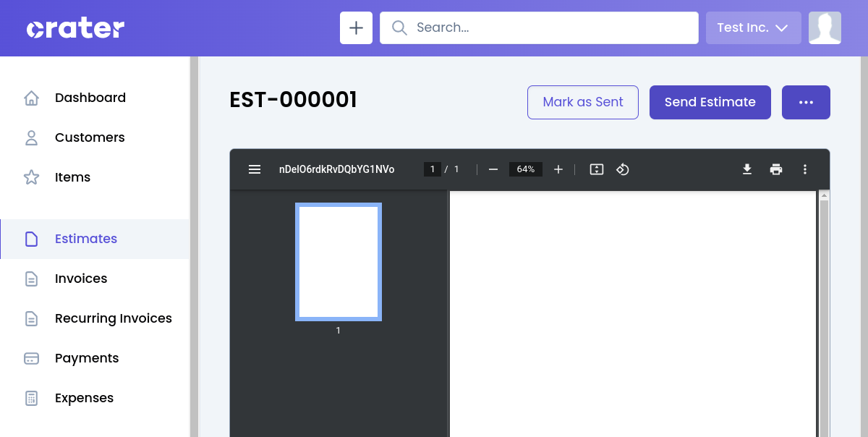Click the Recurring Invoices icon
Image resolution: width=868 pixels, height=437 pixels.
click(31, 318)
